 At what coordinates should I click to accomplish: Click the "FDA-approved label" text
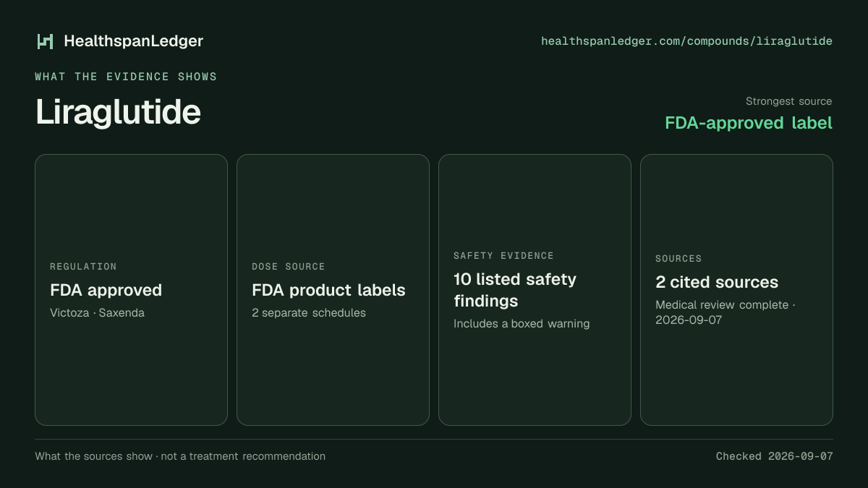point(749,123)
